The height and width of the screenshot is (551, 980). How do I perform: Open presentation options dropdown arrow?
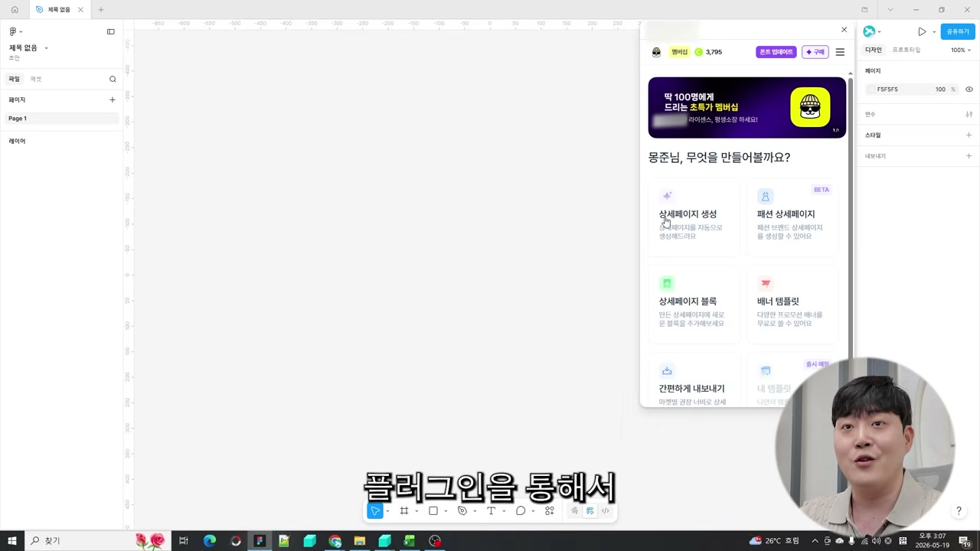(x=934, y=32)
